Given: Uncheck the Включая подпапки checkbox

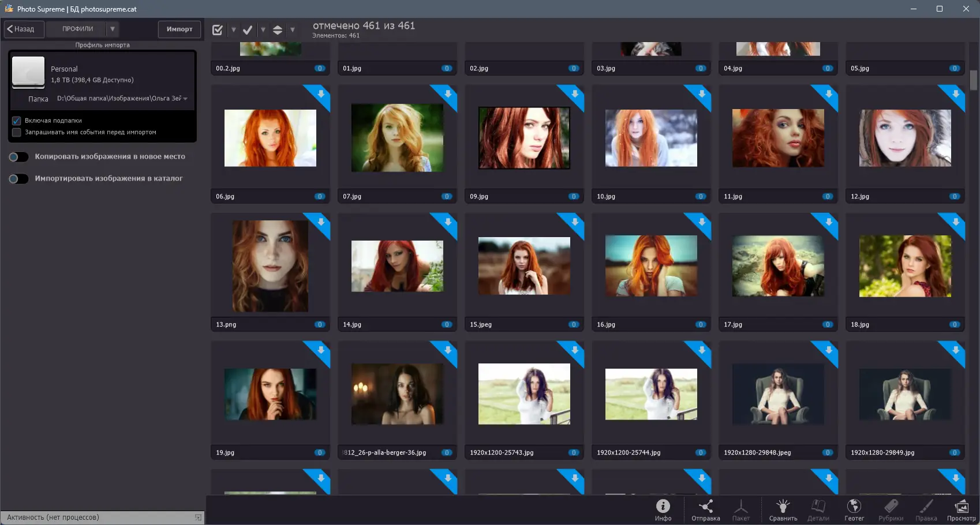Looking at the screenshot, I should coord(17,121).
